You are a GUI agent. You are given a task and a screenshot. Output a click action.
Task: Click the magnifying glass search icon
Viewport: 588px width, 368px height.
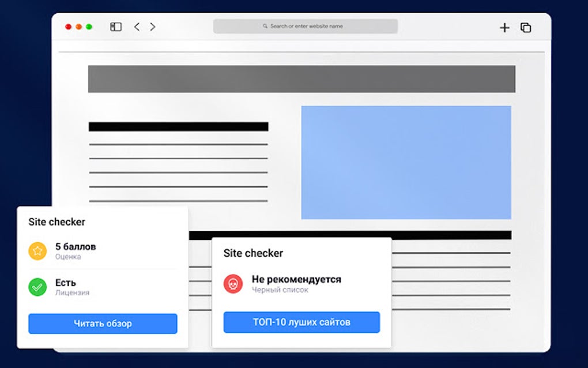tap(265, 25)
